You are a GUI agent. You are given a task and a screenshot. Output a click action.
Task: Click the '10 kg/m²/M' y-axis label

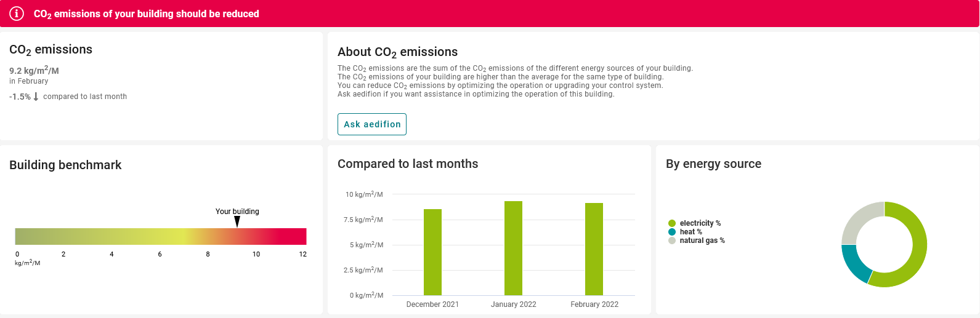click(364, 194)
